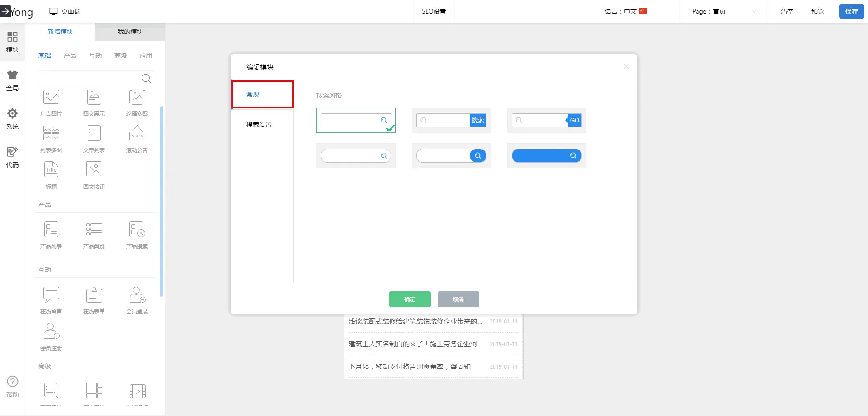868x416 pixels.
Task: Select the 轮播多图 carousel module icon
Action: click(x=137, y=98)
